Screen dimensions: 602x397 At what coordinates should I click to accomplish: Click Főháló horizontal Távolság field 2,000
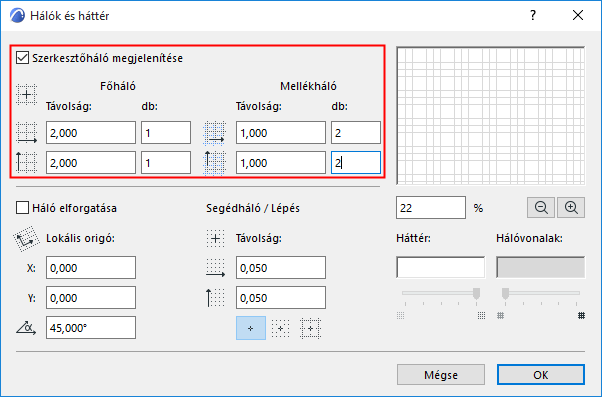point(91,133)
